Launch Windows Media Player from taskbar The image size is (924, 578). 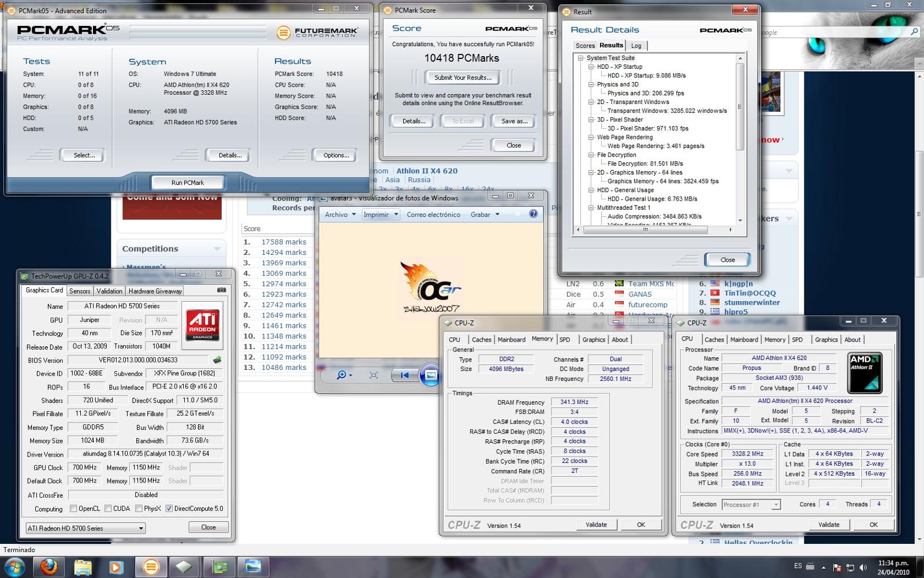point(116,567)
